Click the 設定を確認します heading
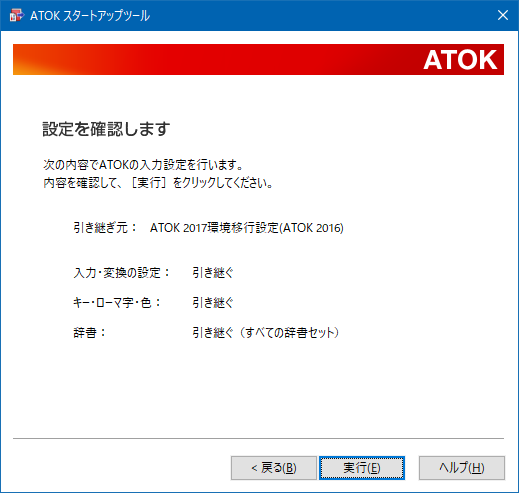This screenshot has height=493, width=519. 106,129
